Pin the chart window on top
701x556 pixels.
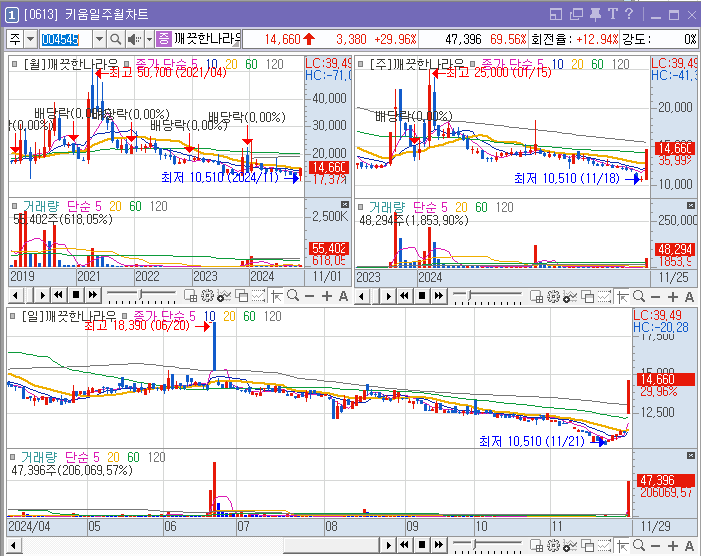[x=595, y=15]
